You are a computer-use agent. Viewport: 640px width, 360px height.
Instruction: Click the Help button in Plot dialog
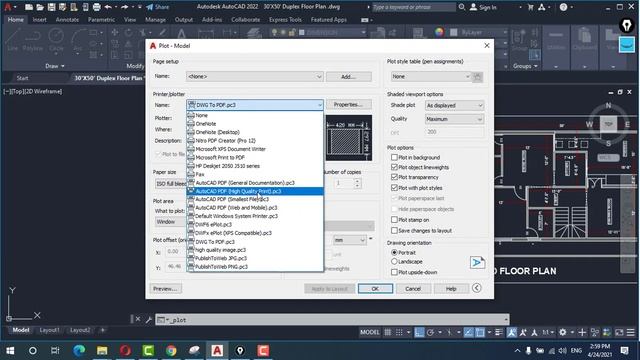pos(451,289)
